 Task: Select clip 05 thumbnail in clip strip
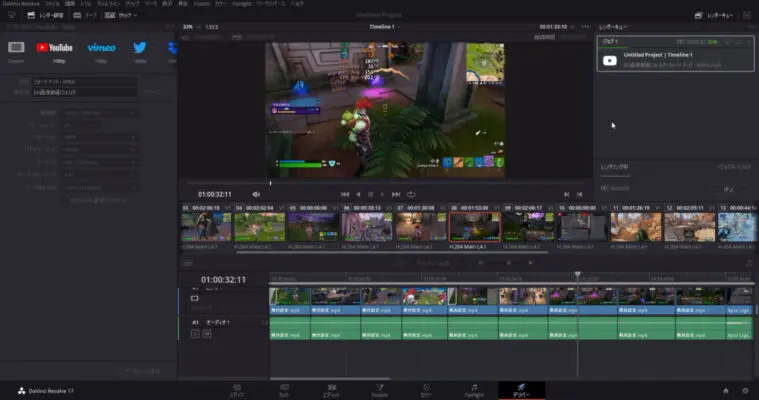pyautogui.click(x=313, y=227)
